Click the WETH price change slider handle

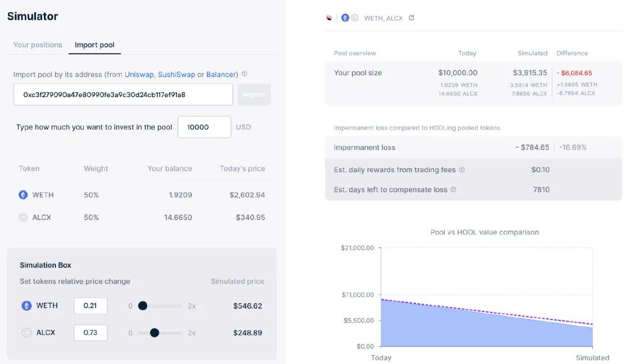pos(143,306)
